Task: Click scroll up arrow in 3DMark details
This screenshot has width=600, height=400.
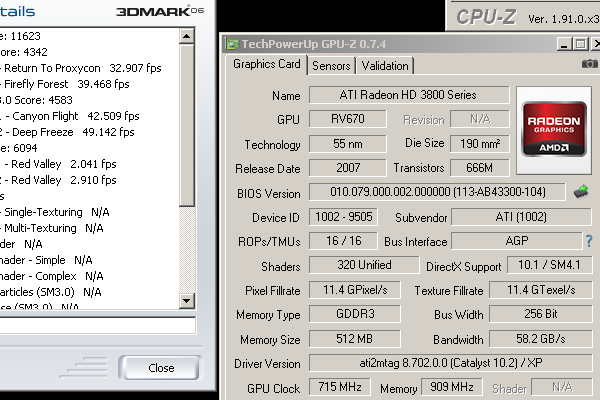Action: [x=186, y=36]
